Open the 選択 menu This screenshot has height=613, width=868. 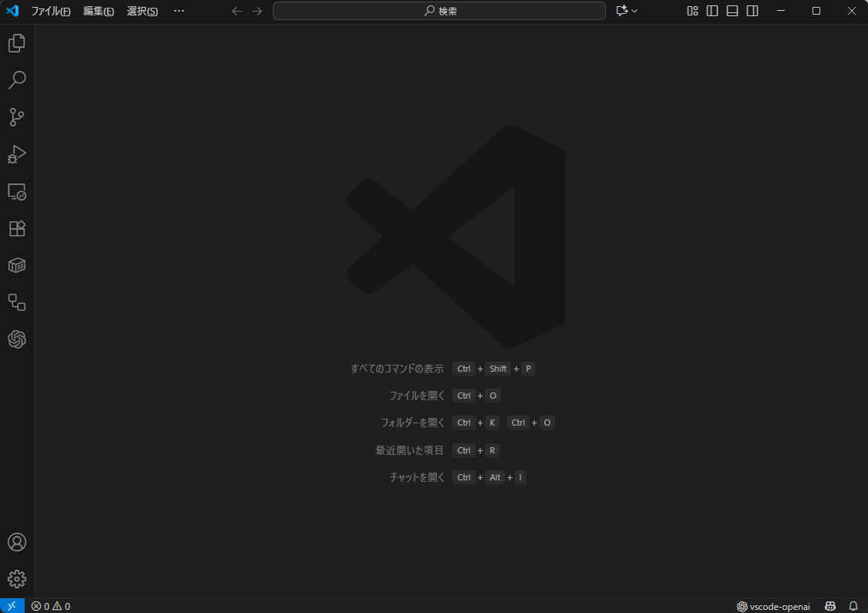pos(142,11)
